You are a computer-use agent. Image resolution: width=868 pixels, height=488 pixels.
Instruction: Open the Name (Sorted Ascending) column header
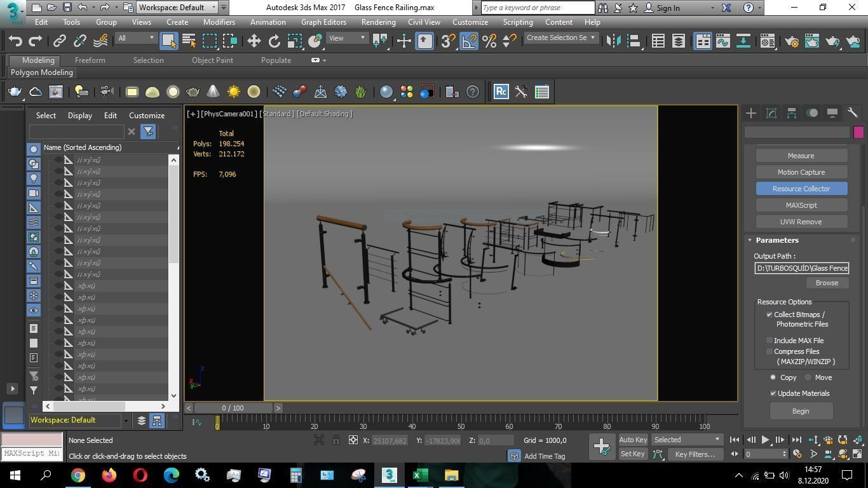111,147
